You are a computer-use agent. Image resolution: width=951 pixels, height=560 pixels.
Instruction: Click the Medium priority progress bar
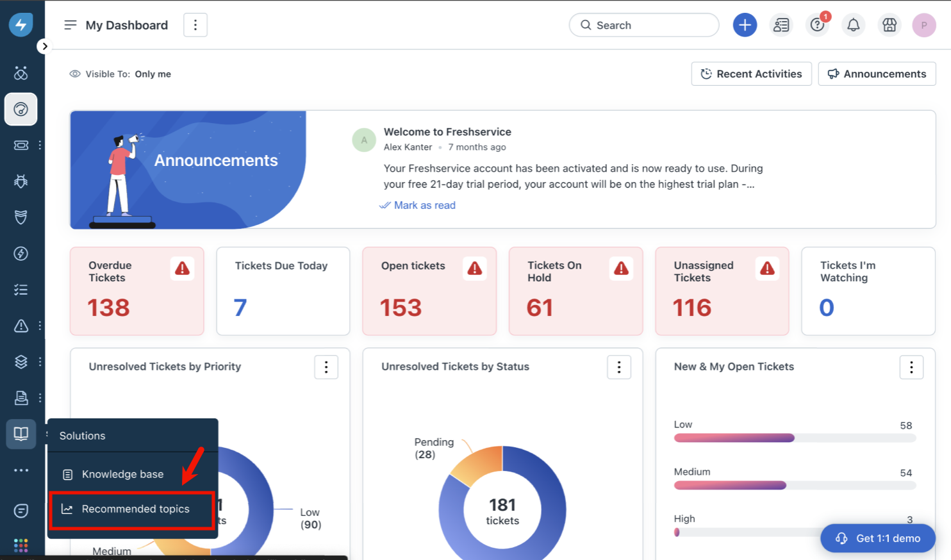pyautogui.click(x=795, y=486)
